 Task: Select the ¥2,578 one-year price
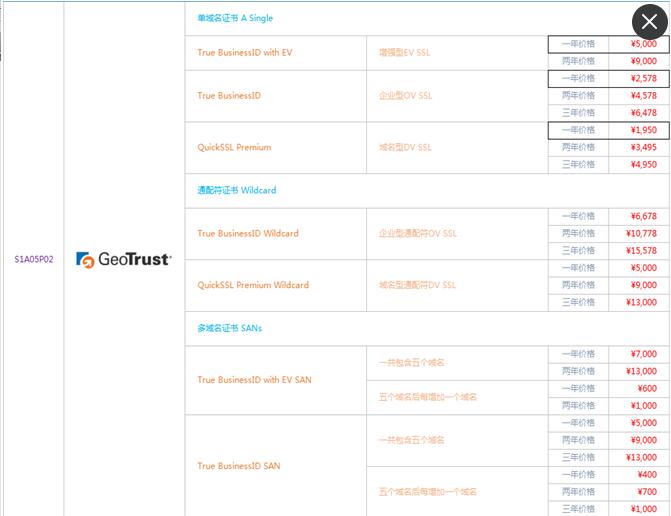(x=644, y=78)
